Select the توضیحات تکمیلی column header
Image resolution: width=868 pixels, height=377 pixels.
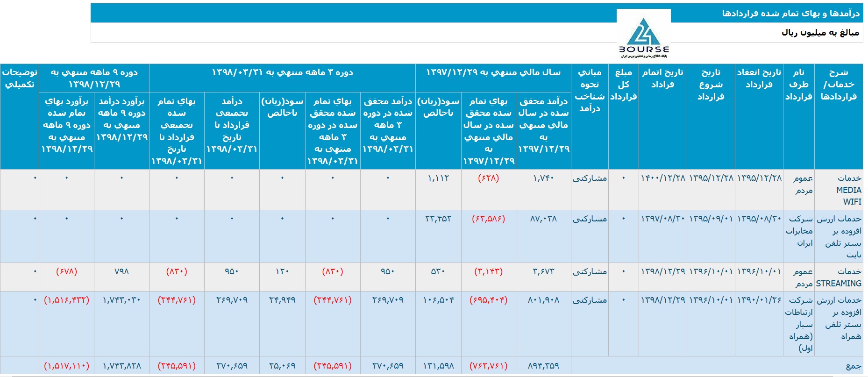tap(20, 78)
